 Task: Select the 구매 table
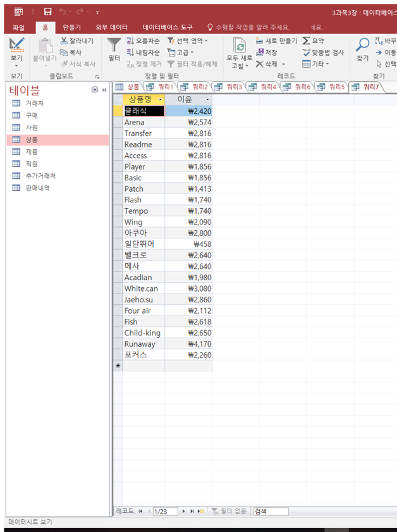click(x=58, y=115)
